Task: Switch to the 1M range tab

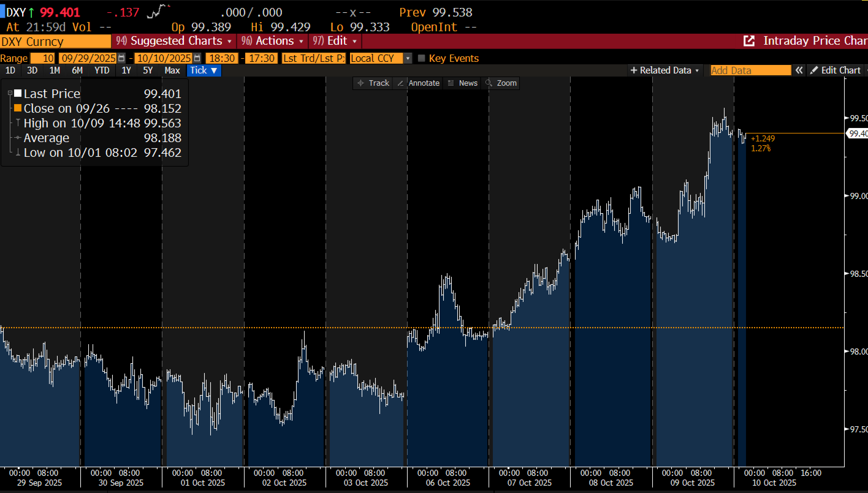Action: pyautogui.click(x=55, y=70)
